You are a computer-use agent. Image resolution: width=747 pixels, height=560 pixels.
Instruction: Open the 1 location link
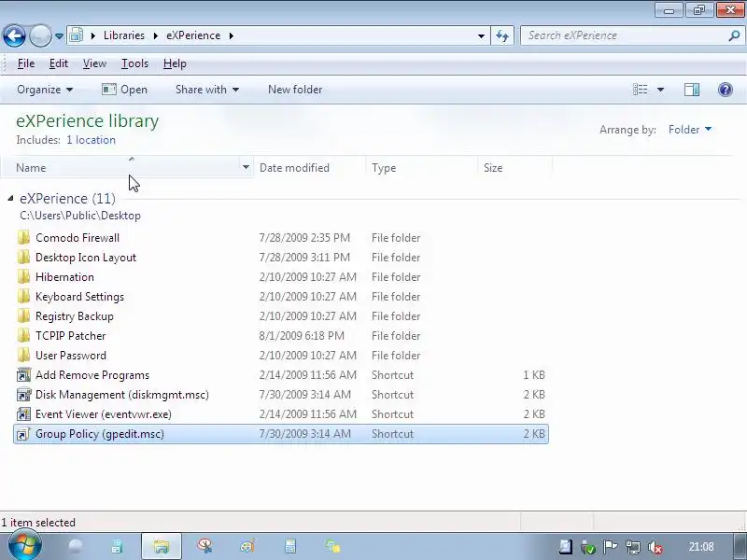tap(91, 140)
